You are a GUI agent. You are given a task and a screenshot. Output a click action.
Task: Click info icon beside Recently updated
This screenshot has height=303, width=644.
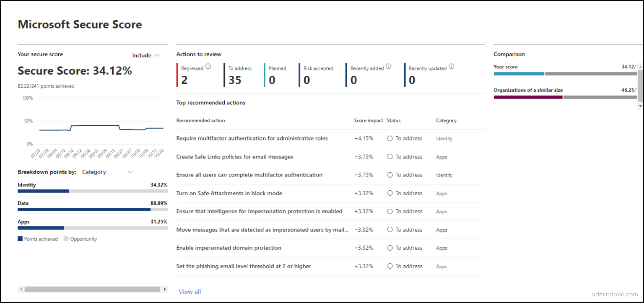coord(451,67)
